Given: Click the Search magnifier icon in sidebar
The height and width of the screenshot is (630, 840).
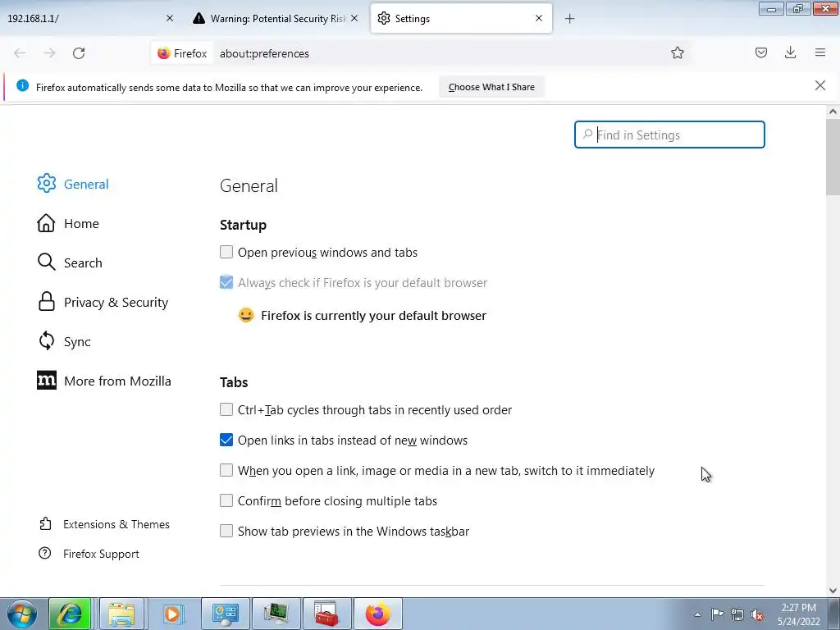Looking at the screenshot, I should [x=47, y=262].
